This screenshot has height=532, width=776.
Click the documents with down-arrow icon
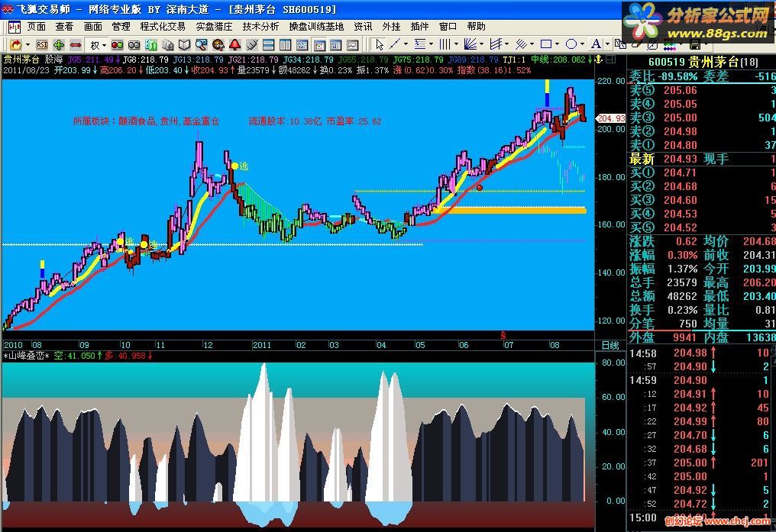click(x=168, y=45)
